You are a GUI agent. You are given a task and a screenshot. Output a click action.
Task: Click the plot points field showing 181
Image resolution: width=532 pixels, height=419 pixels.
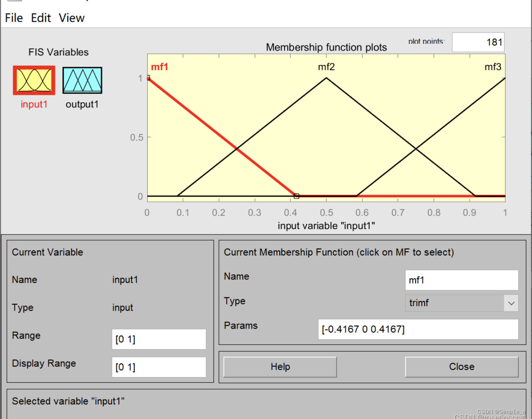point(478,42)
